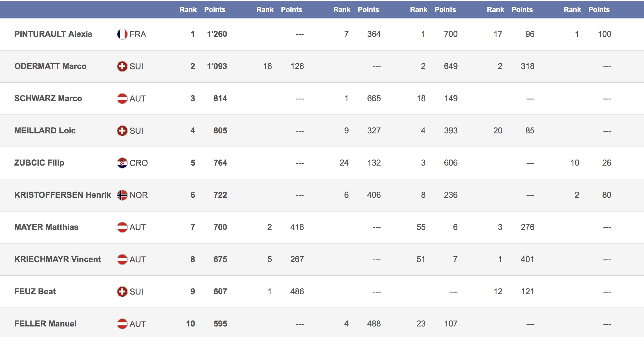Click the first Points column header
The height and width of the screenshot is (337, 644).
[215, 10]
